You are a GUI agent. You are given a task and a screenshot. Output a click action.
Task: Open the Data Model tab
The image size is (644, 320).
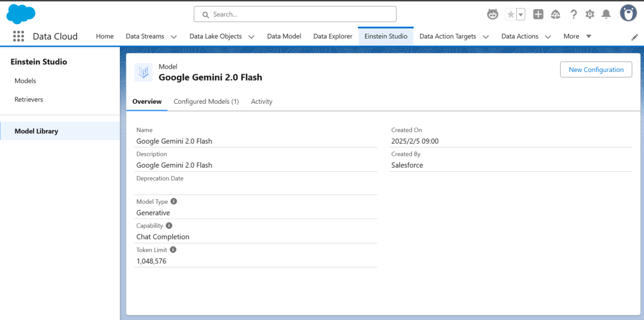[284, 37]
